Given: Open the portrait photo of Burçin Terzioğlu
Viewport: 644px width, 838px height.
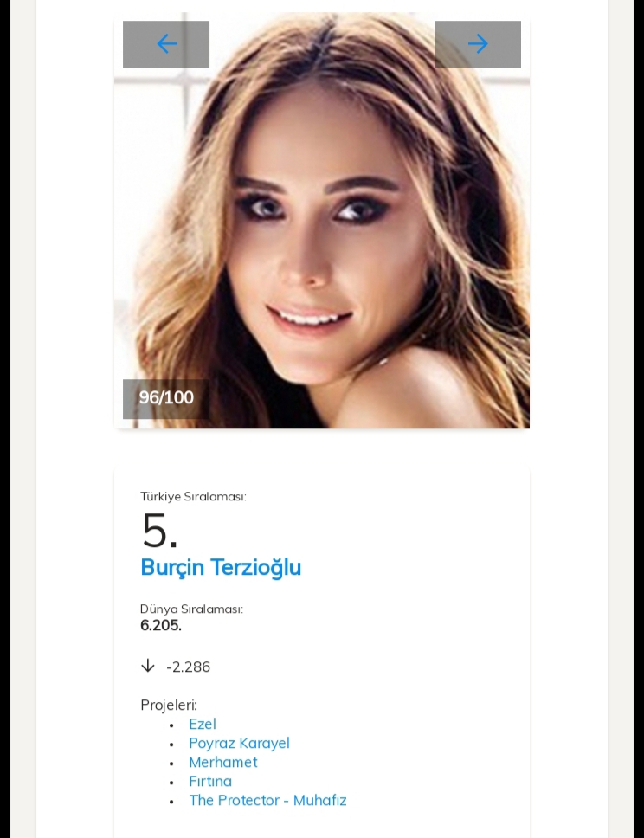Looking at the screenshot, I should point(322,220).
